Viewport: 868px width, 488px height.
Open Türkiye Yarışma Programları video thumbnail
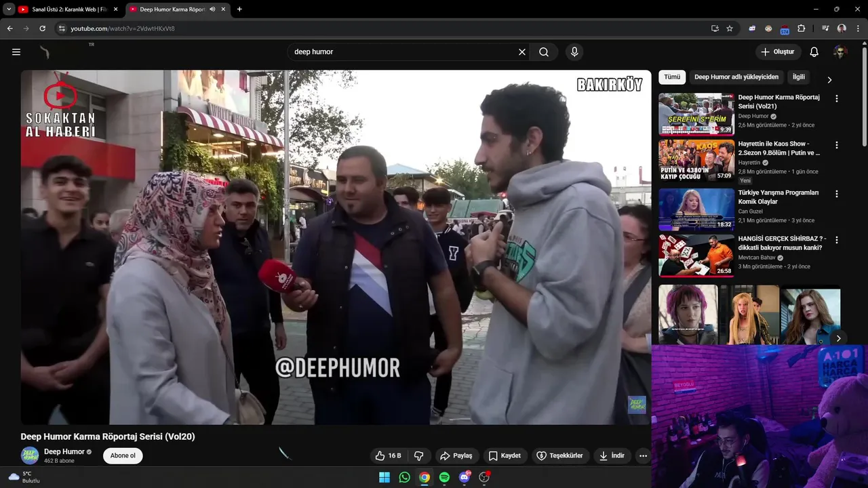[696, 209]
